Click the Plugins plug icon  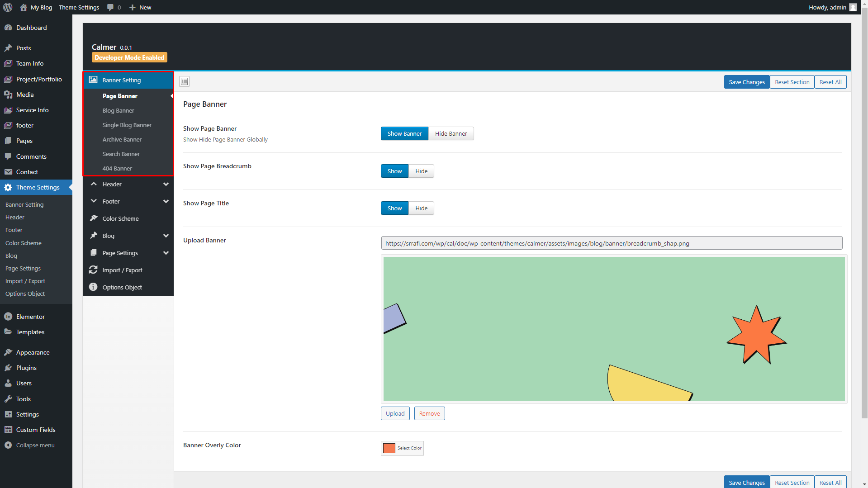click(x=8, y=368)
